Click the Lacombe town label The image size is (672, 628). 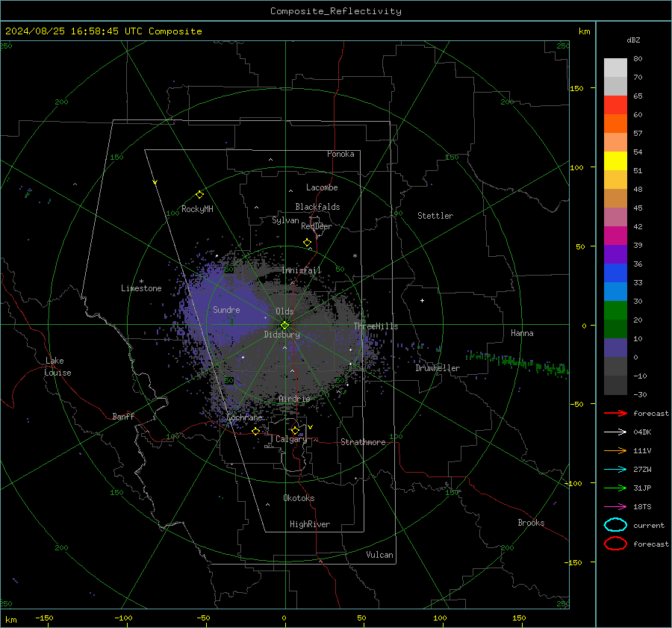(x=322, y=187)
